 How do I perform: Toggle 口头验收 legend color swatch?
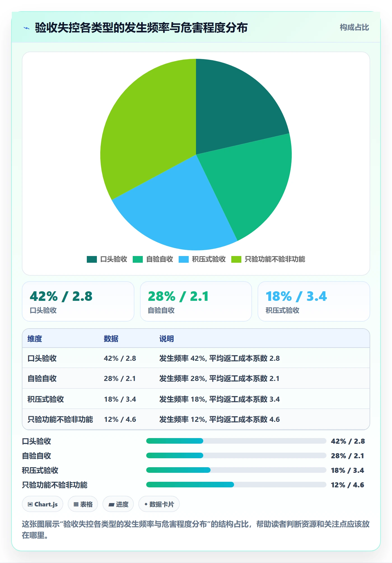[92, 259]
